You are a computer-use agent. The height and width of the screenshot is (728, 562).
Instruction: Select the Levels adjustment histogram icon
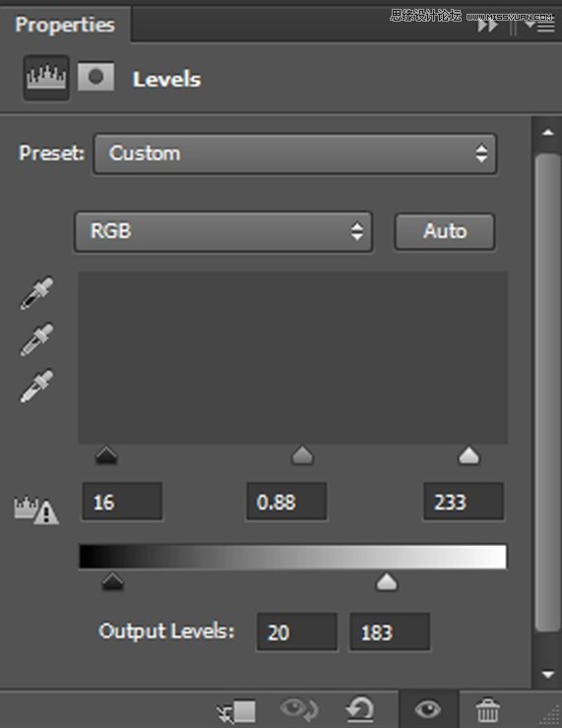[46, 78]
